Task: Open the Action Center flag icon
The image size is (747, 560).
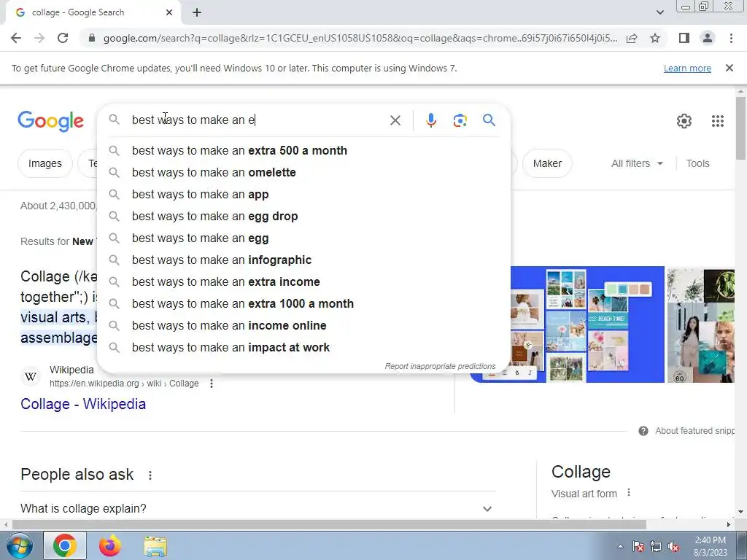Action: tap(638, 547)
